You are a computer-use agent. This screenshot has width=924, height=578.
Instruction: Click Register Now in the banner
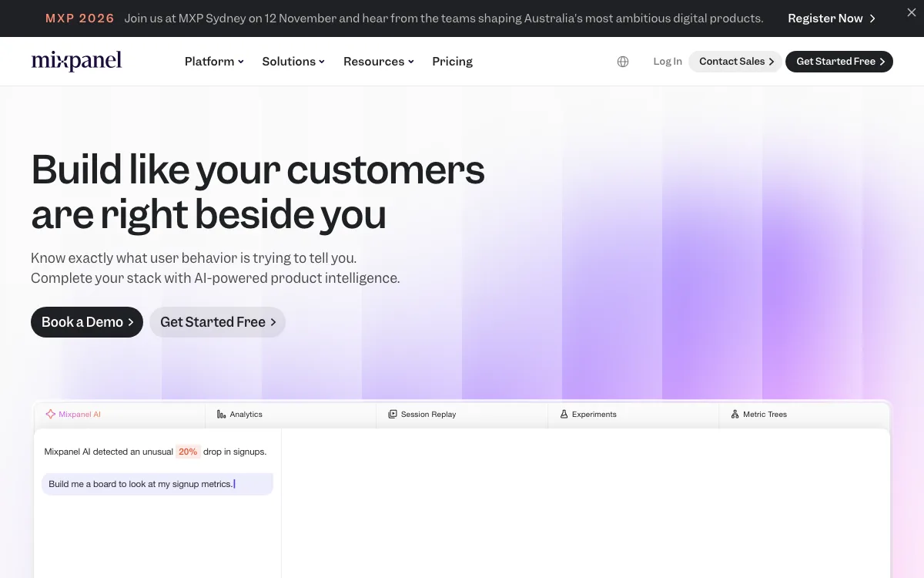coord(832,18)
